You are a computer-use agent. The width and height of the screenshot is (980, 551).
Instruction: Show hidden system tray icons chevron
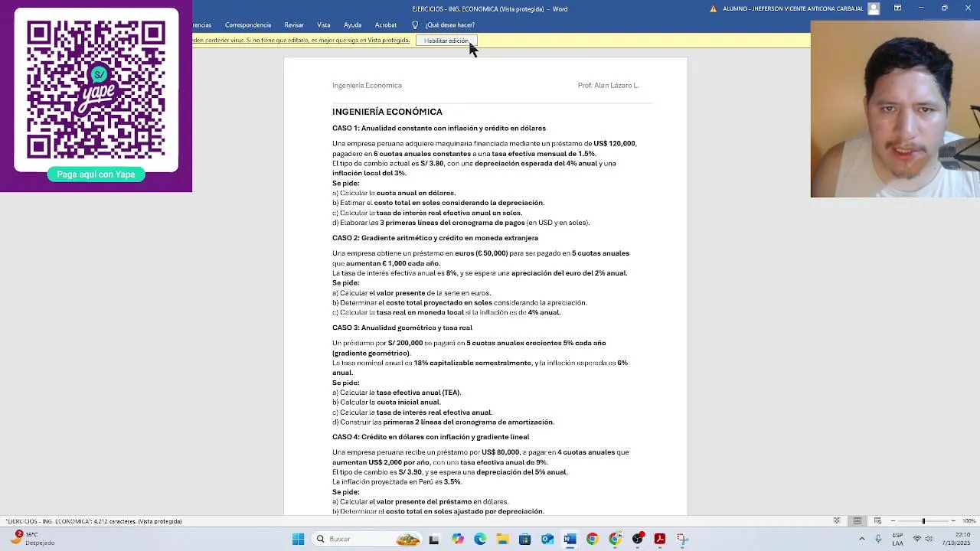point(861,539)
